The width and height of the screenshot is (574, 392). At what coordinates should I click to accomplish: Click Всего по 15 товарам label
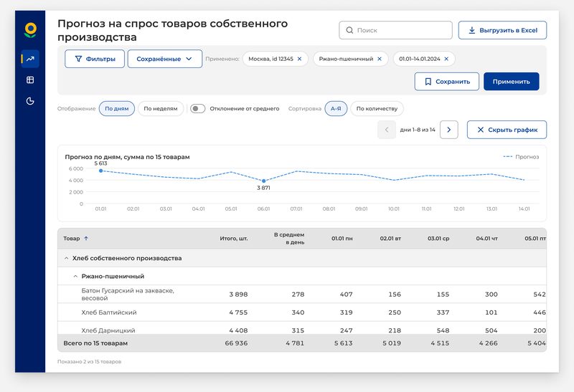(x=95, y=343)
